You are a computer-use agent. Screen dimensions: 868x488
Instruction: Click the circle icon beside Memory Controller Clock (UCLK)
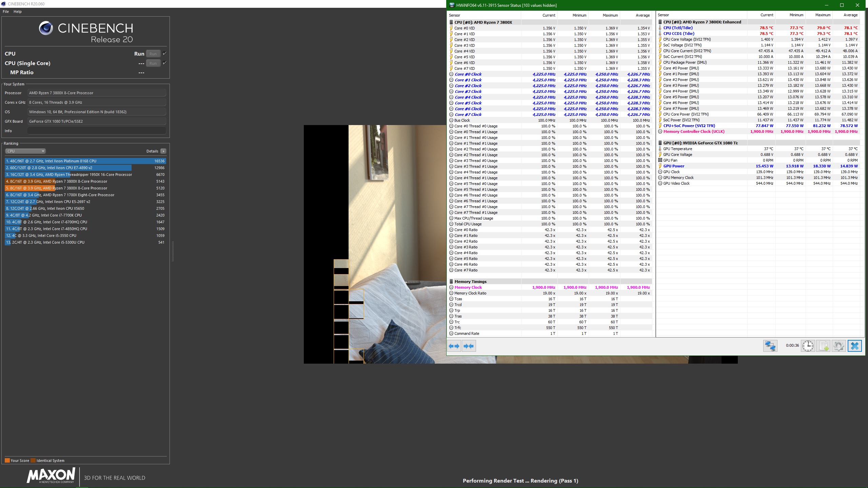tap(660, 131)
